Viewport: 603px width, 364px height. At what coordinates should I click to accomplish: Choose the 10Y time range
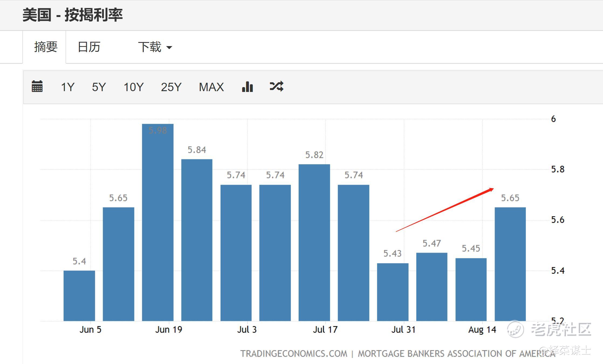[133, 87]
